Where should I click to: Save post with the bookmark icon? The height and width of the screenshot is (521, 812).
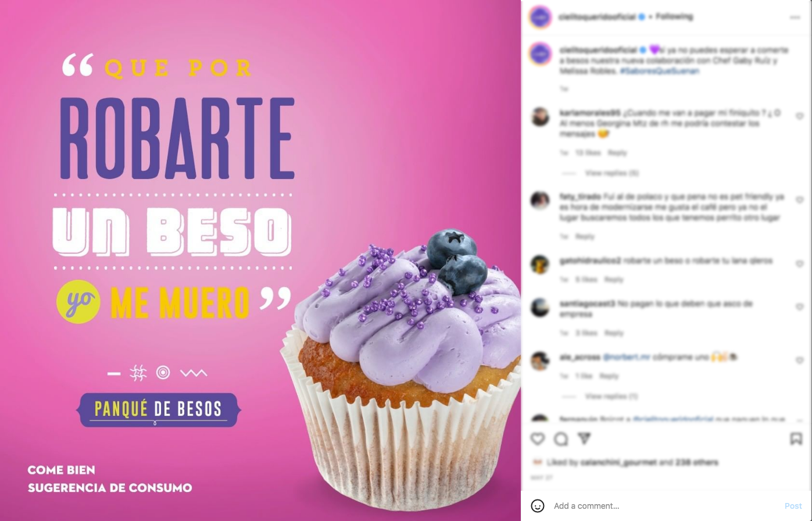[796, 438]
